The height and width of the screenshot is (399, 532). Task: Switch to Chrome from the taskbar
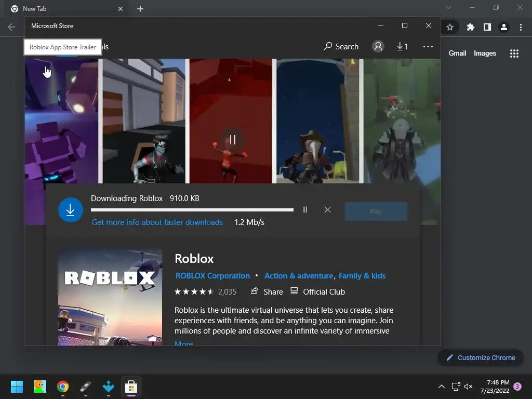(x=63, y=387)
